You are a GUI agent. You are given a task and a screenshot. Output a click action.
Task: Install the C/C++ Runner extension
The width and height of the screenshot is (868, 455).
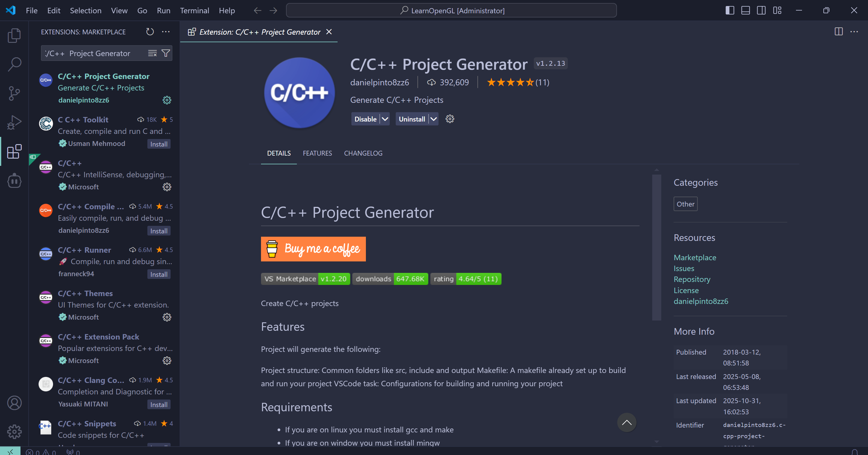pyautogui.click(x=158, y=274)
